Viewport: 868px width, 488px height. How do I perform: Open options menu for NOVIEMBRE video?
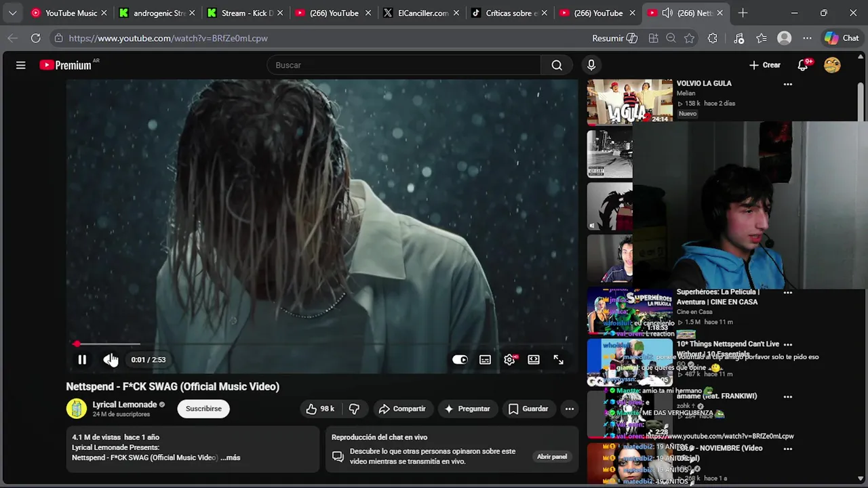pos(787,449)
